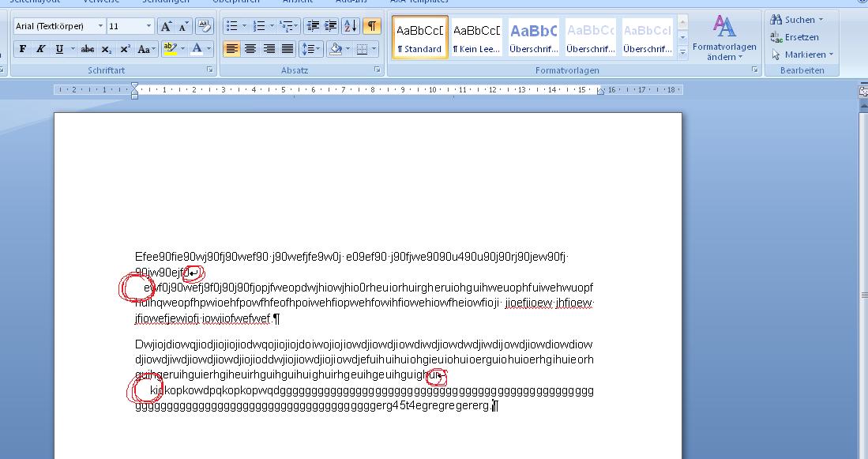Toggle italic (K) formatting
This screenshot has width=868, height=459.
coord(40,49)
